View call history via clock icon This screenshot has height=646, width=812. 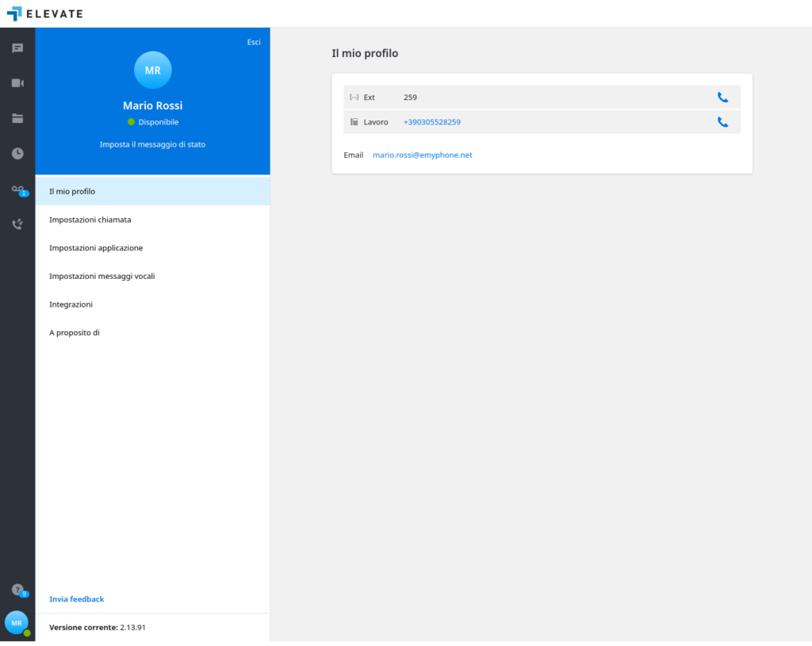(17, 153)
